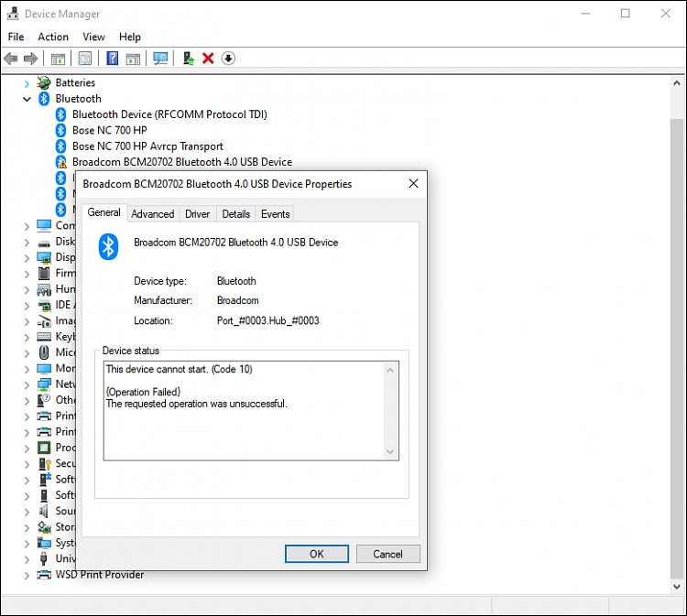Click the Device Manager title bar icon
687x616 pixels.
pyautogui.click(x=13, y=14)
